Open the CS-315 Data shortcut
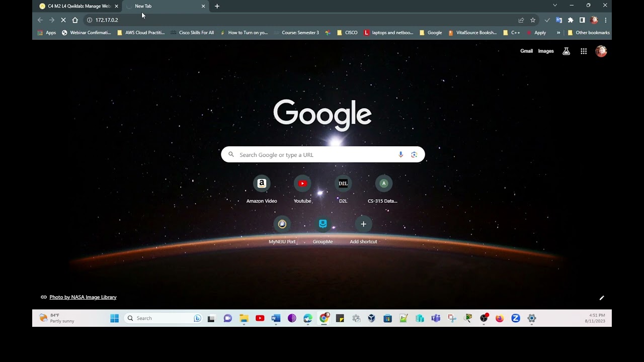Viewport: 644px width, 362px height. [383, 190]
